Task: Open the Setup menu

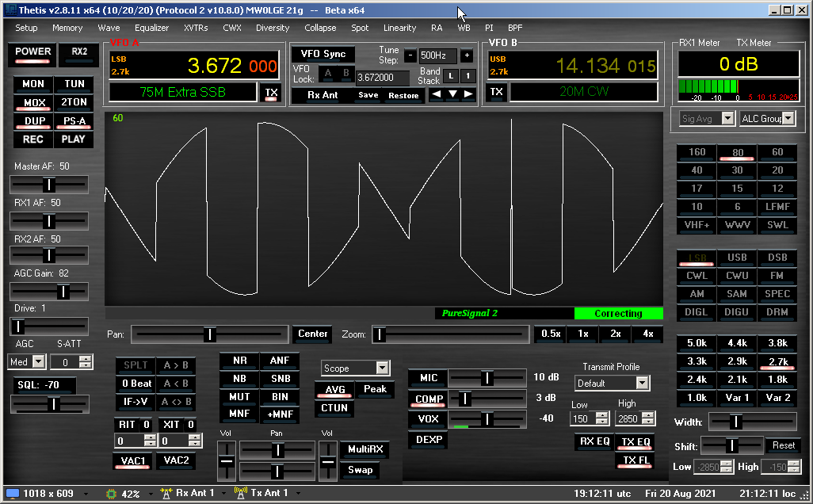Action: click(x=26, y=28)
